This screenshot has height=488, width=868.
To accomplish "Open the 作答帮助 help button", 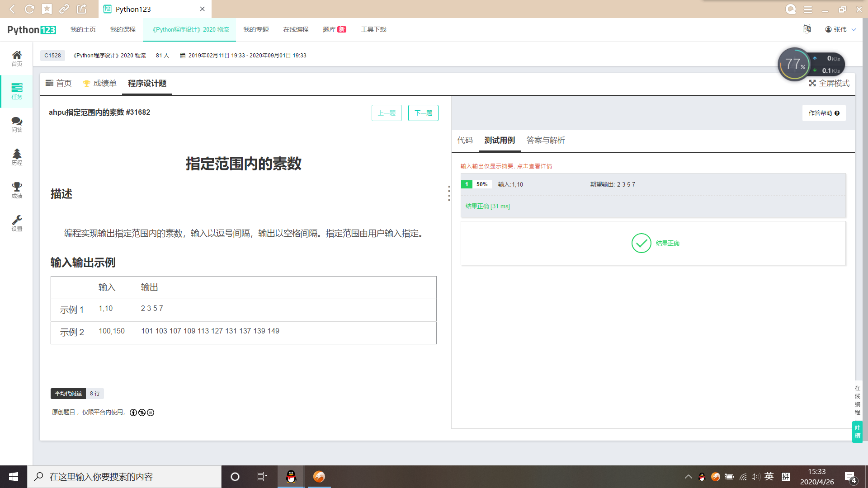I will pyautogui.click(x=824, y=113).
